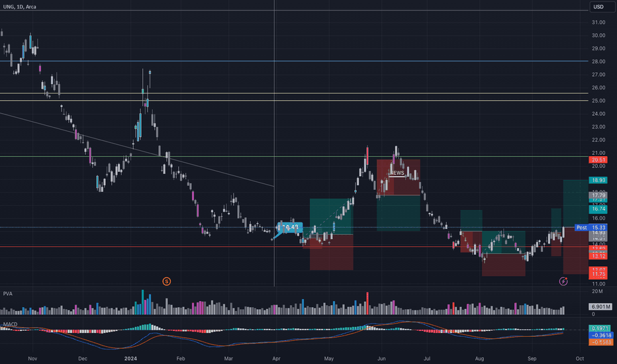Select the MACD indicator label
Image resolution: width=617 pixels, height=364 pixels.
(x=10, y=324)
